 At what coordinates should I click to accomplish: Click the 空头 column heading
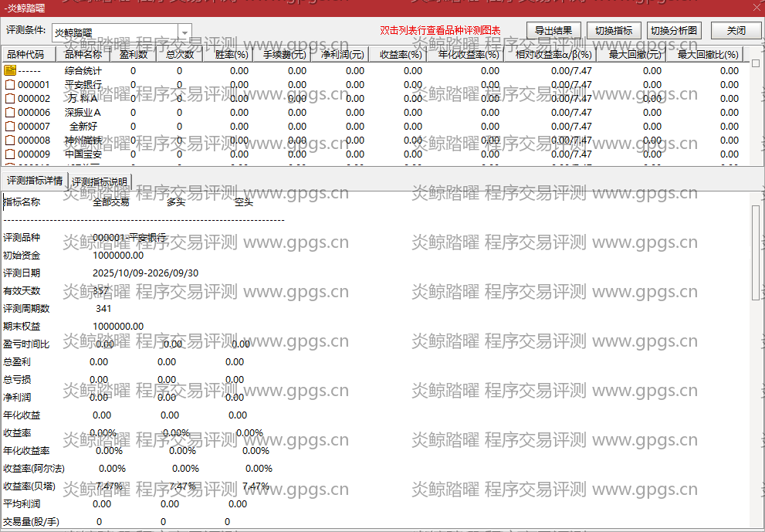coord(243,202)
